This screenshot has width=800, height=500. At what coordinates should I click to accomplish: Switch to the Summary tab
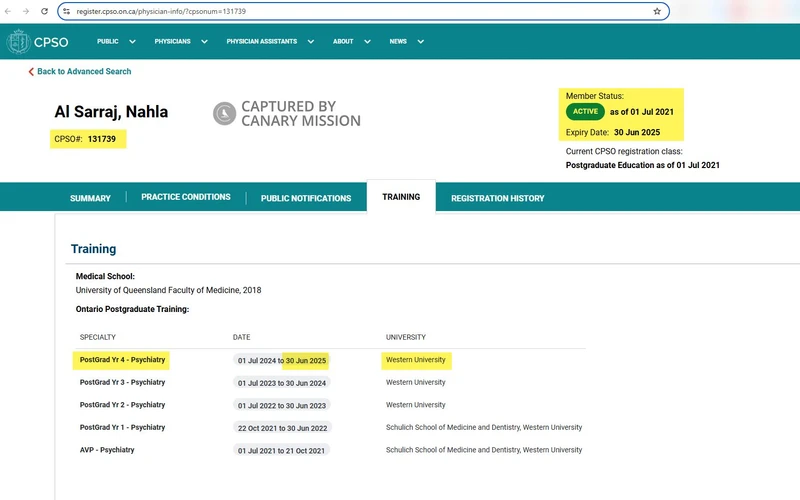(x=90, y=198)
